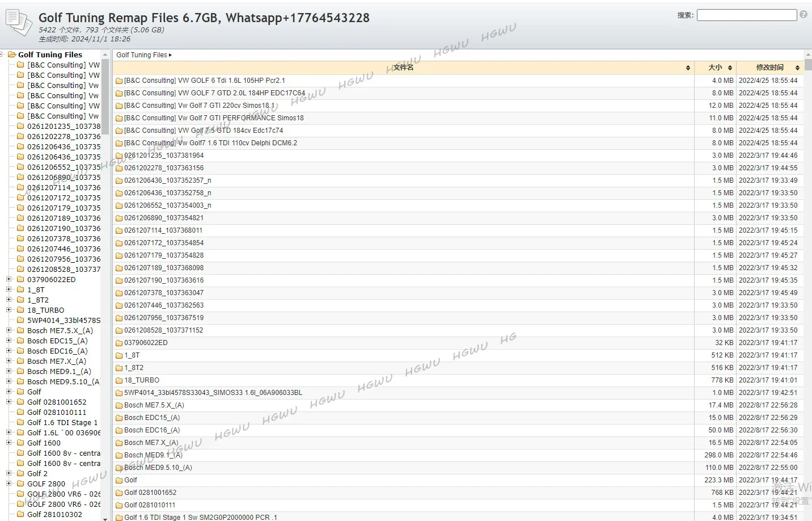Click folder icon of Golf 7 GTI PERFORMANCE Simos18 row

pyautogui.click(x=119, y=118)
